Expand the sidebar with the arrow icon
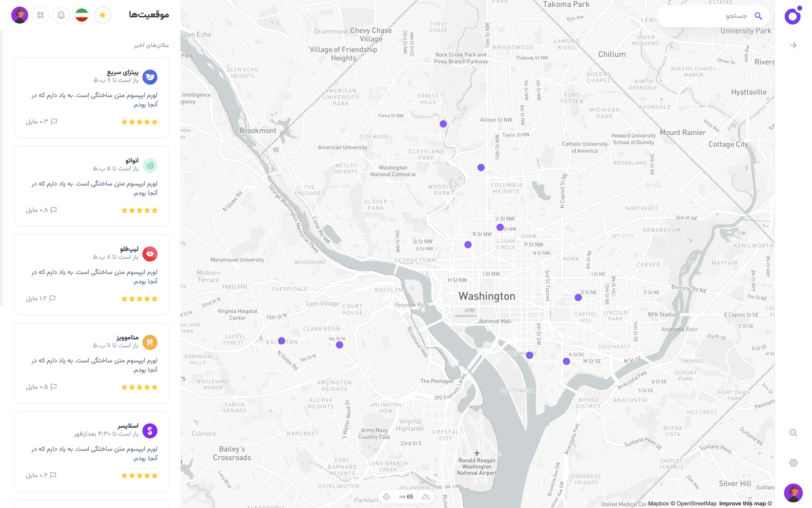The image size is (812, 508). pyautogui.click(x=793, y=45)
